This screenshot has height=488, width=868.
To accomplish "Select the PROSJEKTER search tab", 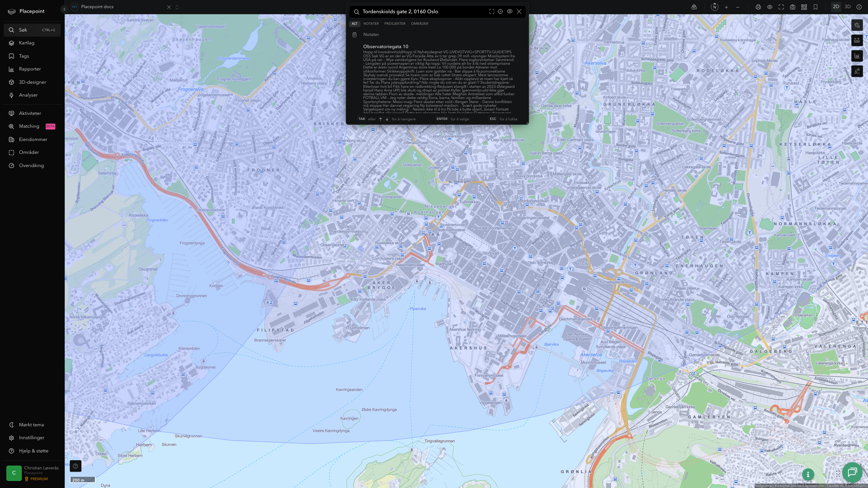I will pyautogui.click(x=395, y=24).
